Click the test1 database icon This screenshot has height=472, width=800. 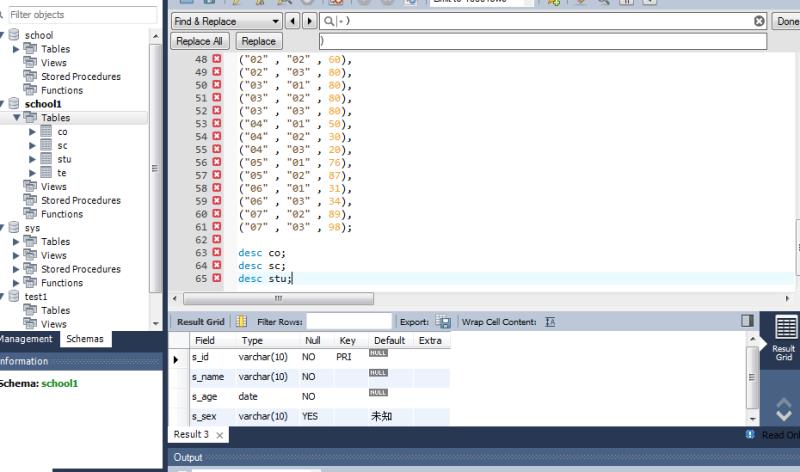tap(14, 296)
